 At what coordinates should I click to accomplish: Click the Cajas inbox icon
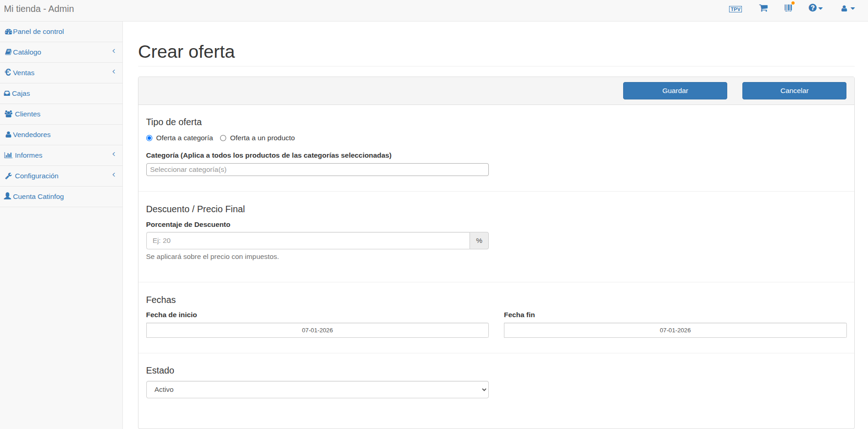click(7, 93)
